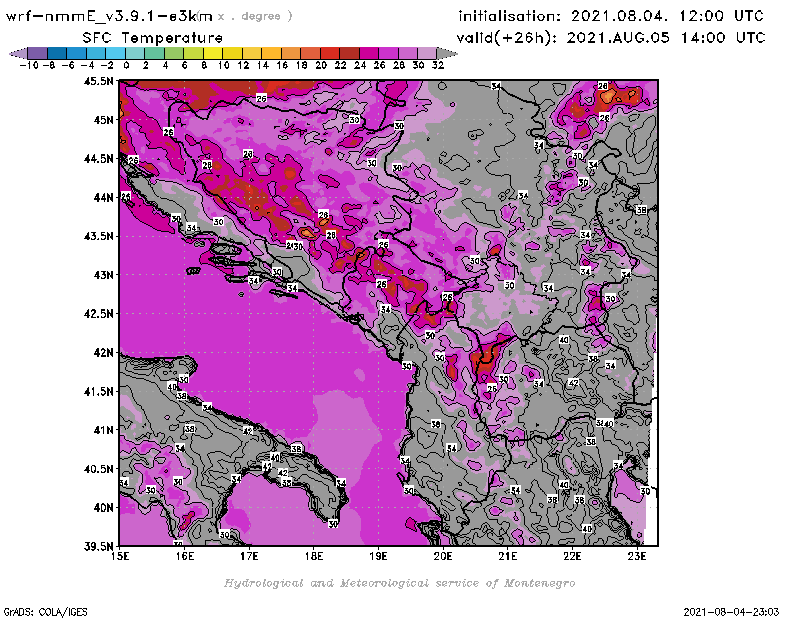Click the gray right arrow end of colorbar
The height and width of the screenshot is (618, 800).
click(x=446, y=53)
